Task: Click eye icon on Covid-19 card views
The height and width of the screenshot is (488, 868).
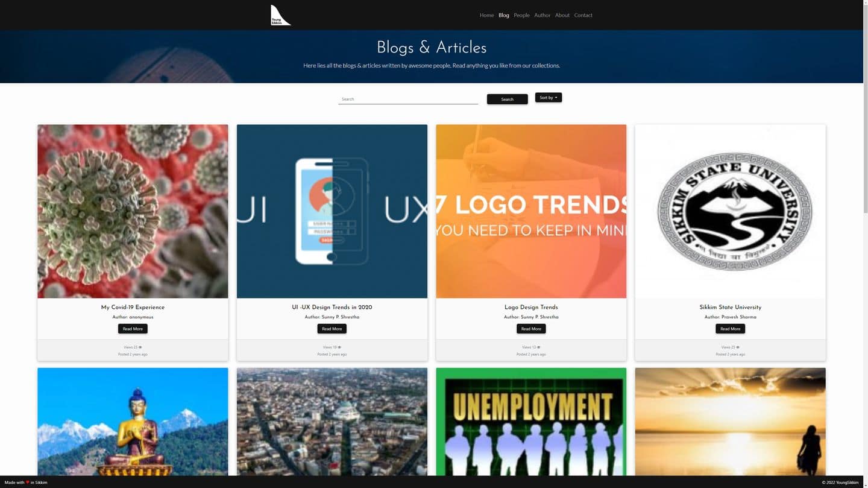Action: [x=140, y=347]
